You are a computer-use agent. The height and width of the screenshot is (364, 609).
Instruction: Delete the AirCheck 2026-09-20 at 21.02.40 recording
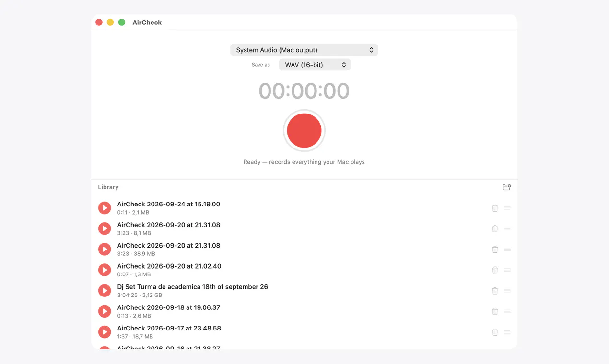[x=495, y=270]
